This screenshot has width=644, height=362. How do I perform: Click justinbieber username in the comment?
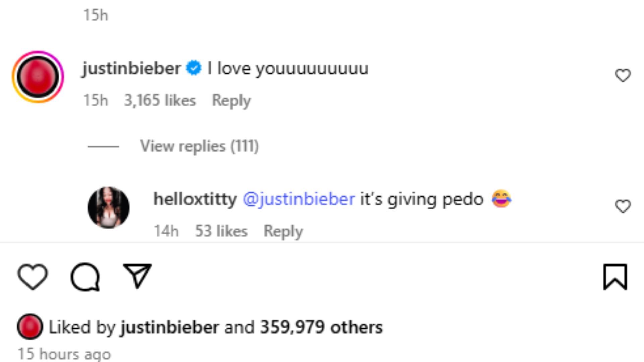coord(131,68)
